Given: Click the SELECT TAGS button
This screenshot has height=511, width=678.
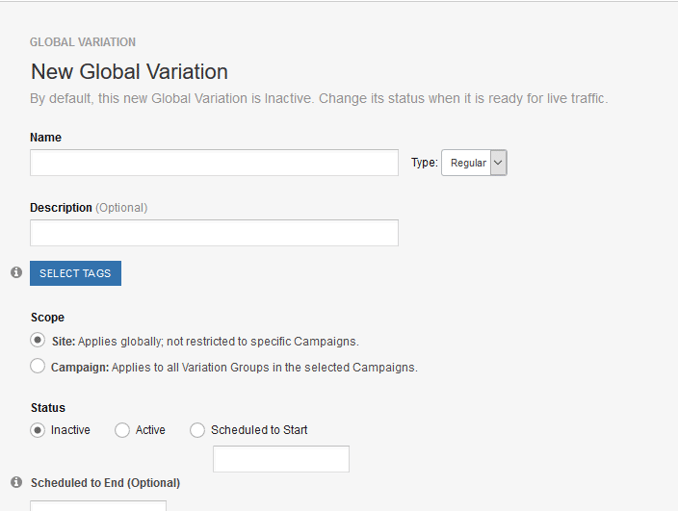Looking at the screenshot, I should [x=76, y=273].
